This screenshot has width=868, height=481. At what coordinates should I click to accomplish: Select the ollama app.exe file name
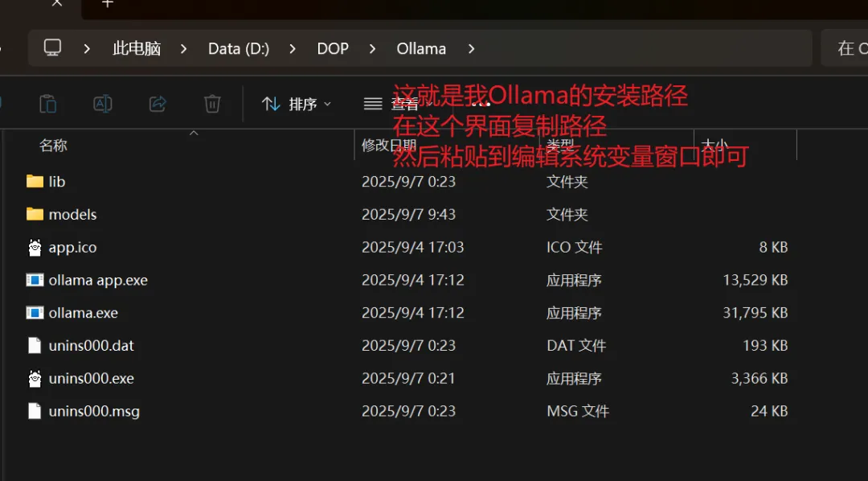98,280
